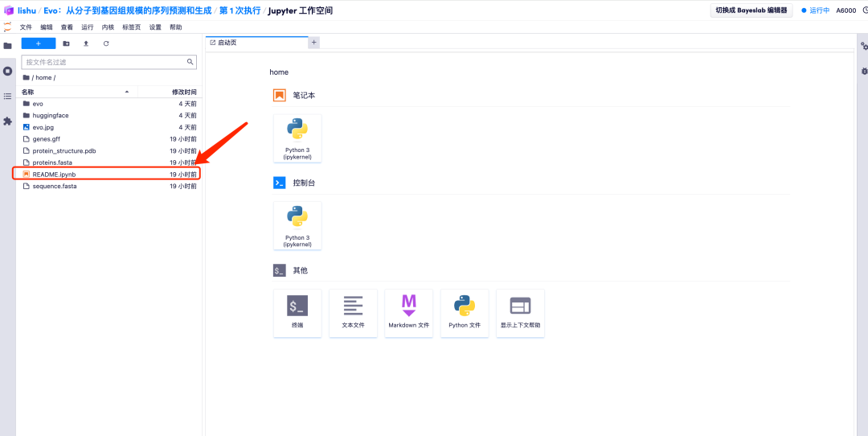Viewport: 868px width, 436px height.
Task: Create a new Markdown 文件
Action: click(x=408, y=312)
